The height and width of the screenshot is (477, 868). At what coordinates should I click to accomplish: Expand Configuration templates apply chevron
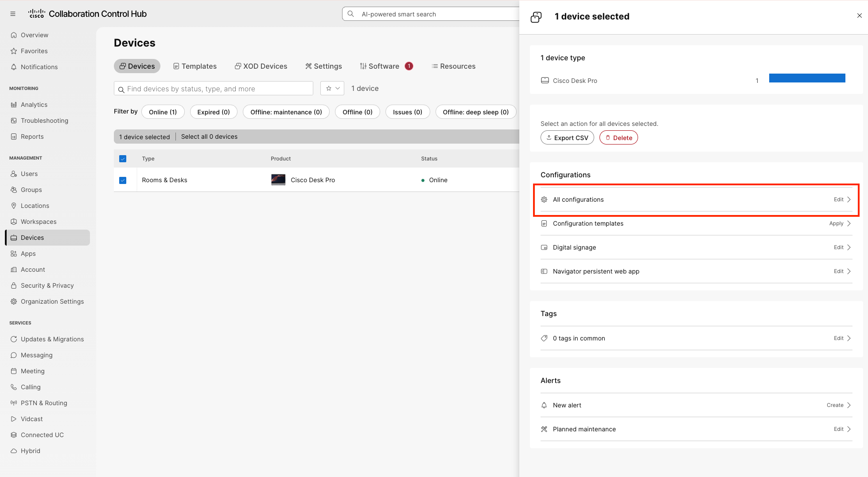tap(849, 223)
